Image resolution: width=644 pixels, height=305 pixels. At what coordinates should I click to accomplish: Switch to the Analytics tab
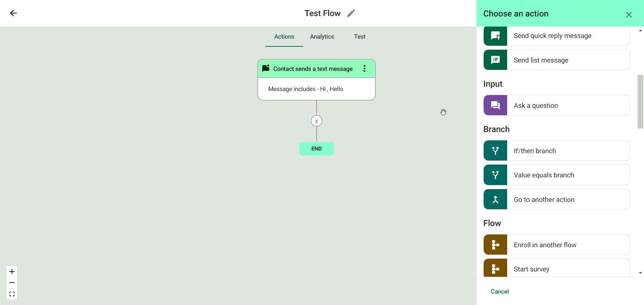click(x=322, y=37)
